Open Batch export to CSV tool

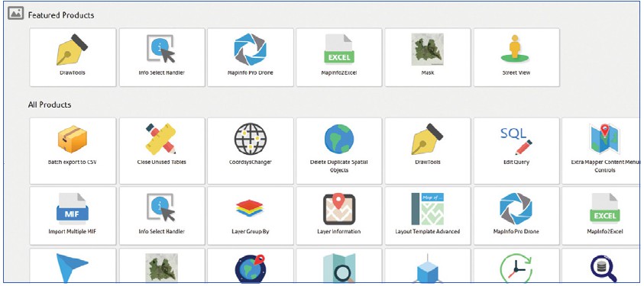[x=73, y=151]
